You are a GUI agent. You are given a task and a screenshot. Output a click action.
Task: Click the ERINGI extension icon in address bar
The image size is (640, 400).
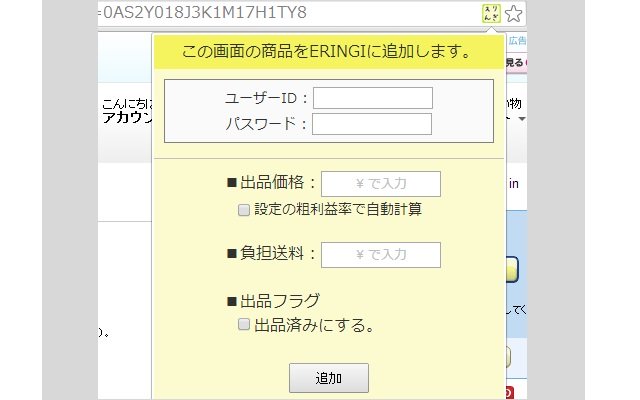pos(491,13)
